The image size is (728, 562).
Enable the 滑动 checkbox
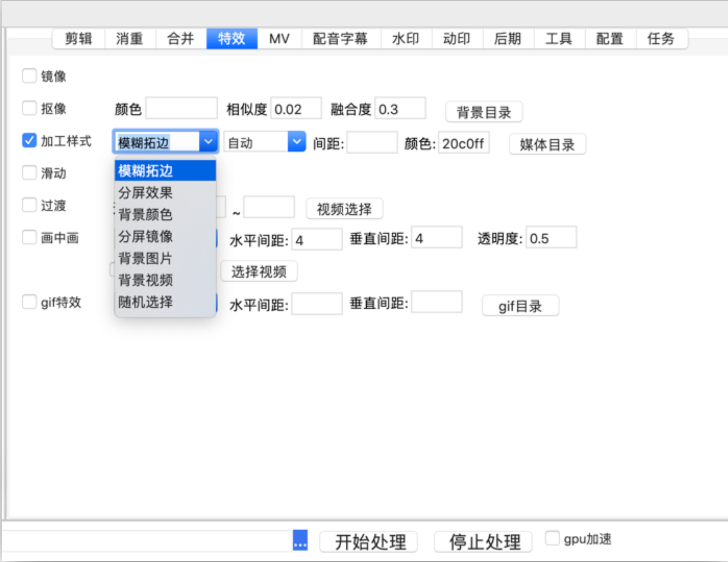29,173
